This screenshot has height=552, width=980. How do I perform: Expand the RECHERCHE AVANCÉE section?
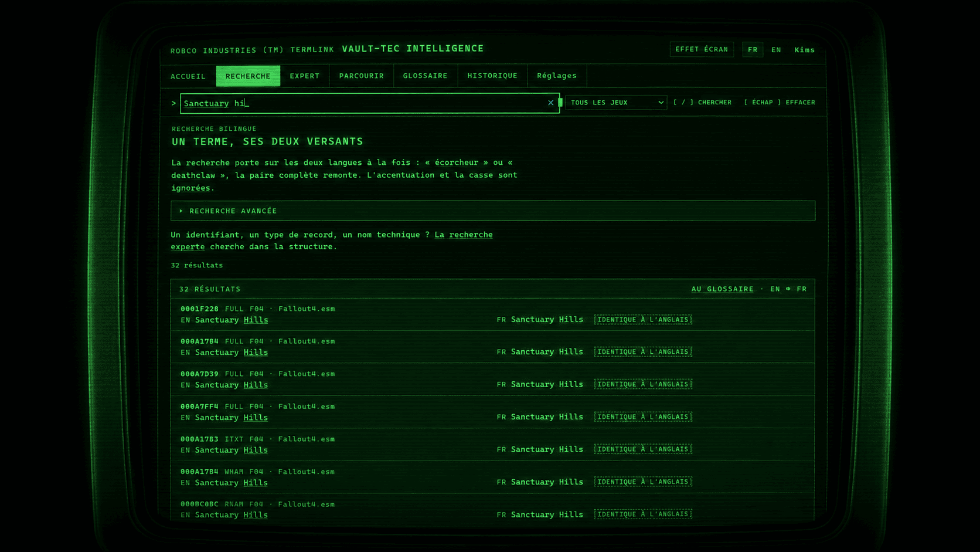(492, 211)
